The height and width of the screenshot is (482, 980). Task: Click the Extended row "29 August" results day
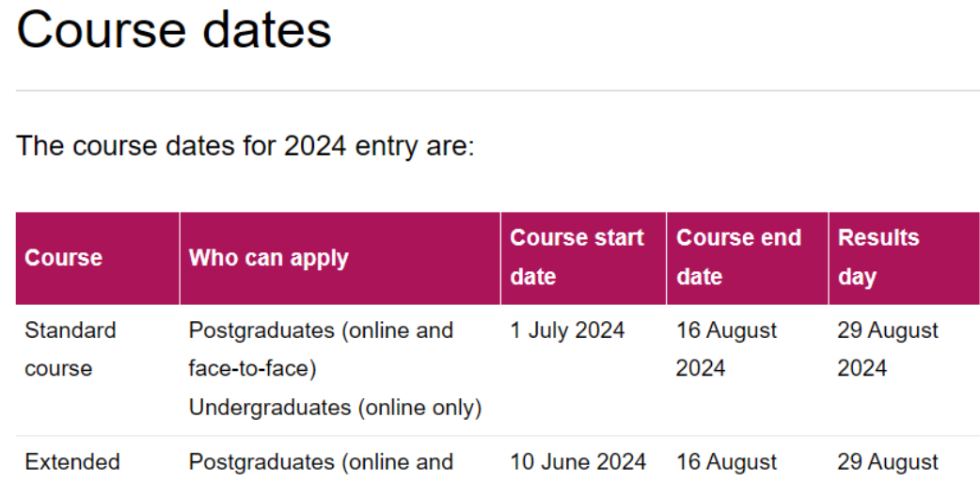[888, 462]
